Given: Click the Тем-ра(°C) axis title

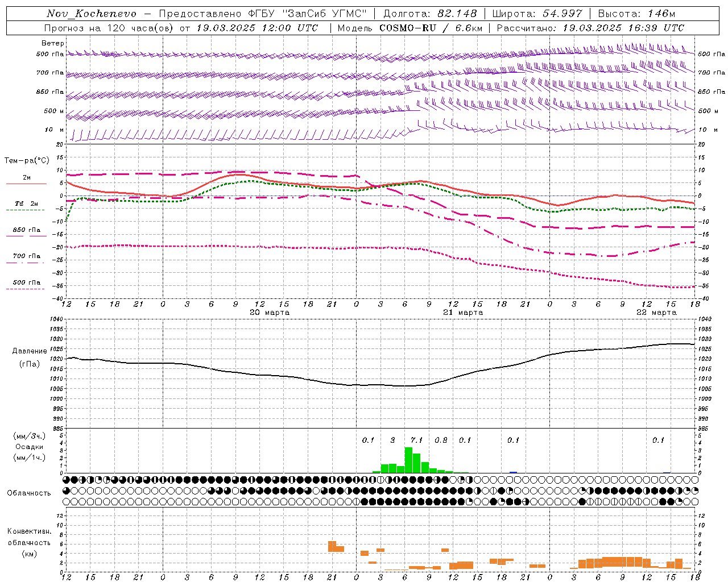Looking at the screenshot, I should click(27, 161).
